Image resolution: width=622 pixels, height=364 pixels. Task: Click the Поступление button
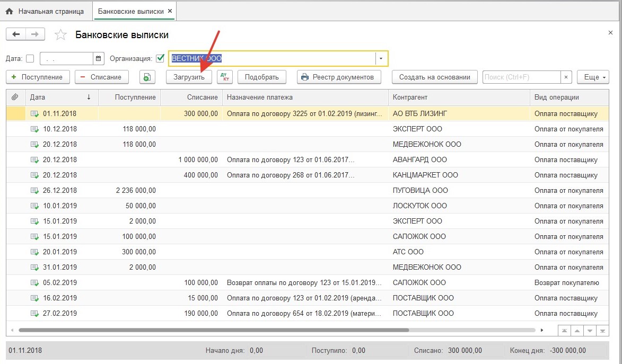(x=38, y=77)
